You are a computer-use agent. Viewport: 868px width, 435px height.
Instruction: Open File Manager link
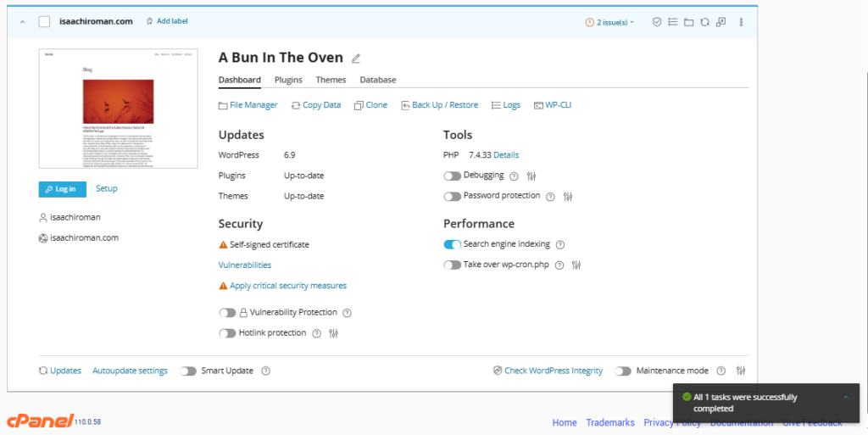click(248, 105)
